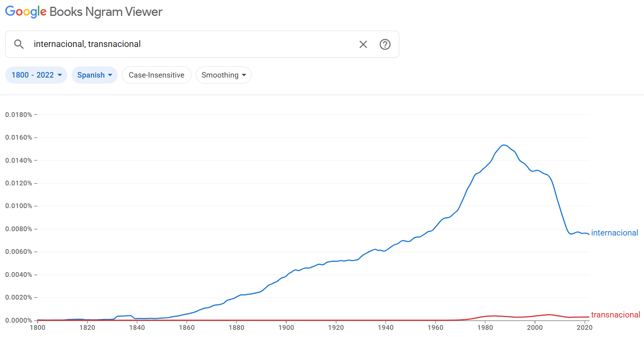Click the blue internacional line peak
Image resolution: width=644 pixels, height=337 pixels.
pyautogui.click(x=504, y=145)
